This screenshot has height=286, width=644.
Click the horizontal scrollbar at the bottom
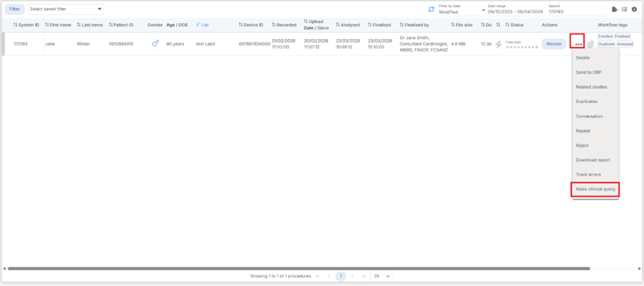(299, 268)
